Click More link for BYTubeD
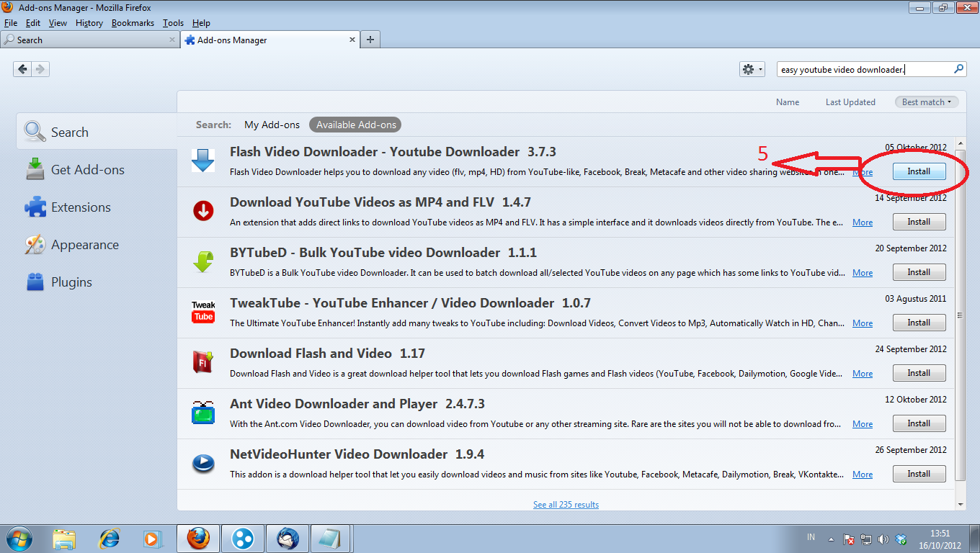 click(863, 273)
